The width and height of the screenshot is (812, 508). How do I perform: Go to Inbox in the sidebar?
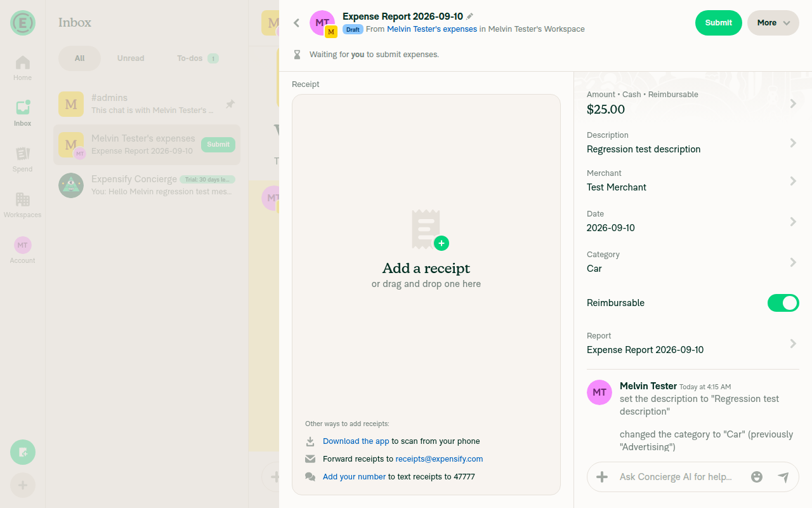23,114
